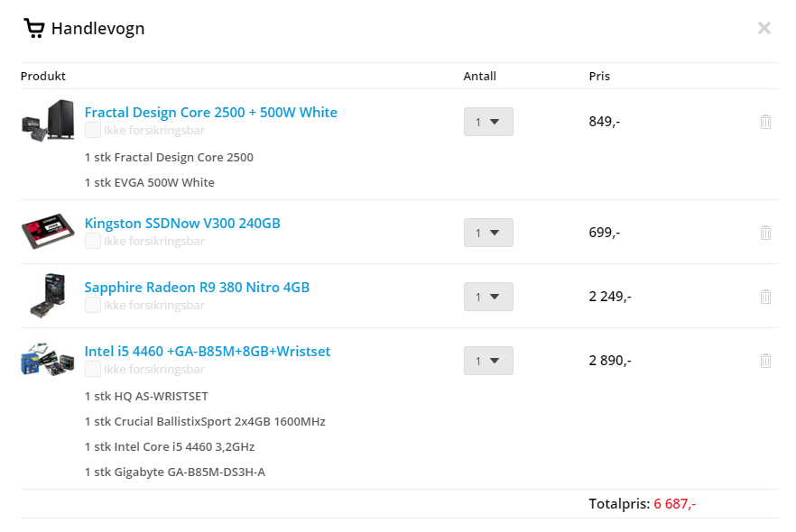Toggle insurance checkbox for Fractal Design Core 2500
This screenshot has width=796, height=532.
click(92, 130)
